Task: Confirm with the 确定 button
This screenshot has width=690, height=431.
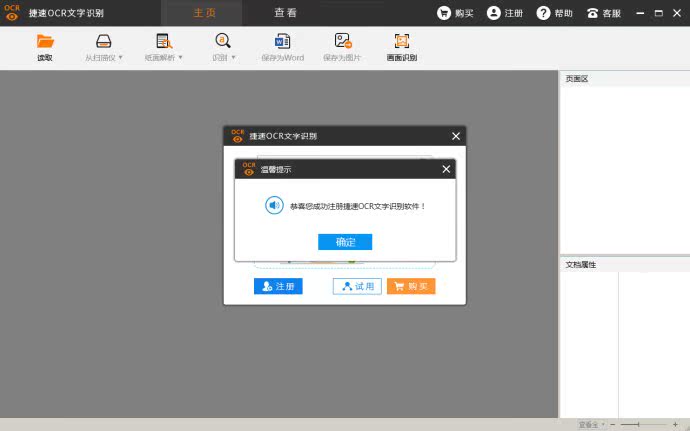Action: click(345, 242)
